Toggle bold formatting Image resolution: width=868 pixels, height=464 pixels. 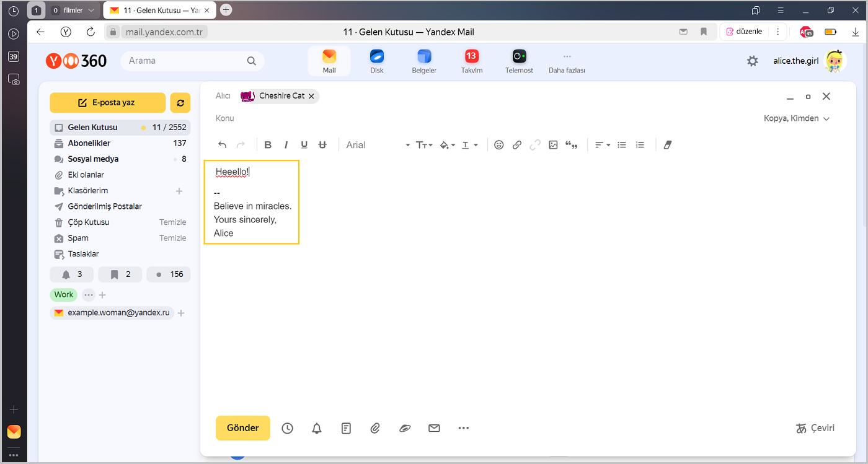click(268, 145)
